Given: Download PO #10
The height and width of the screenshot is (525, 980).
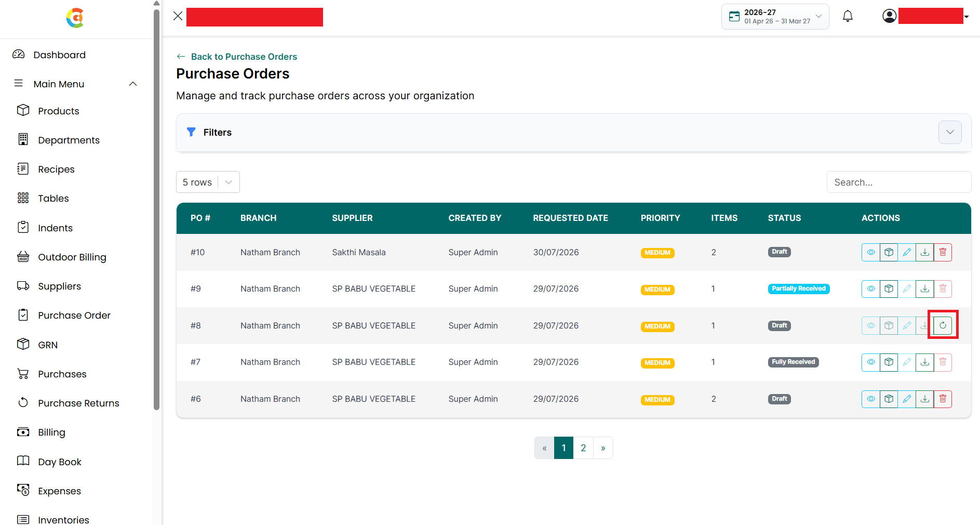Looking at the screenshot, I should pyautogui.click(x=925, y=252).
